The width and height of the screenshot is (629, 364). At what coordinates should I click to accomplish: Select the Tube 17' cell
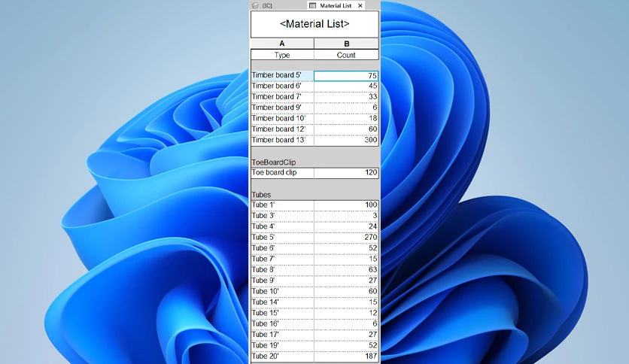pyautogui.click(x=282, y=335)
